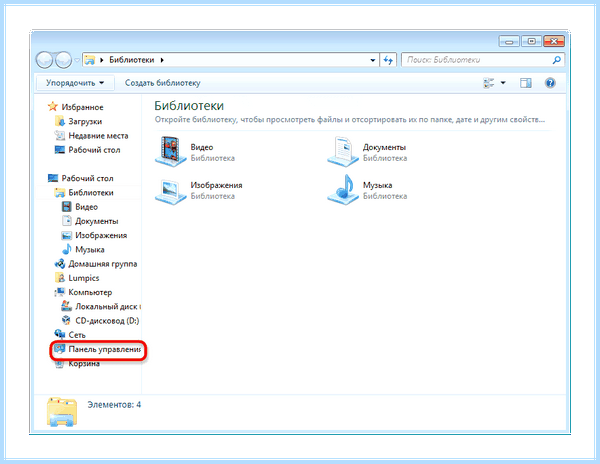Click the Домашняя группа homegroup icon
The width and height of the screenshot is (600, 464).
coord(59,264)
